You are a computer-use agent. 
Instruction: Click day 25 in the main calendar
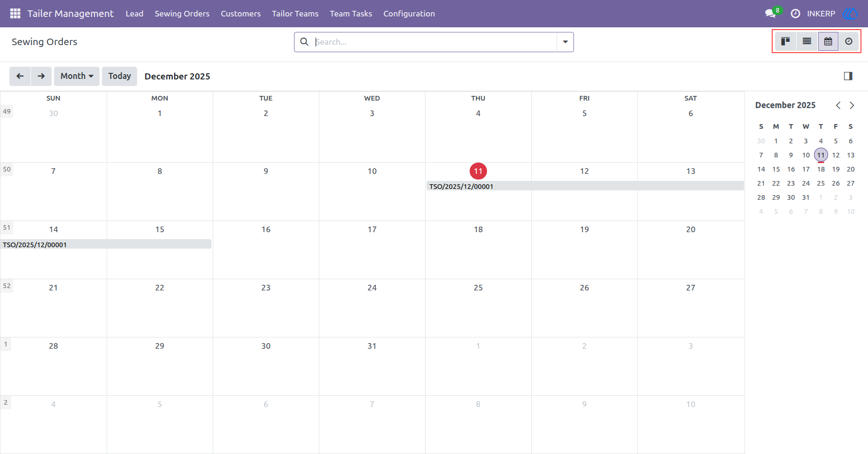pyautogui.click(x=478, y=288)
